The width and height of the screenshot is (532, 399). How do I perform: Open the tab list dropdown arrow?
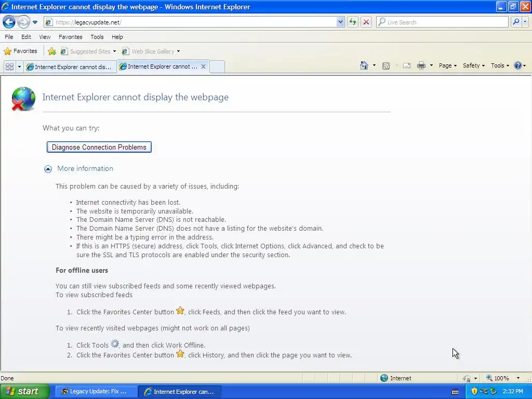(19, 67)
